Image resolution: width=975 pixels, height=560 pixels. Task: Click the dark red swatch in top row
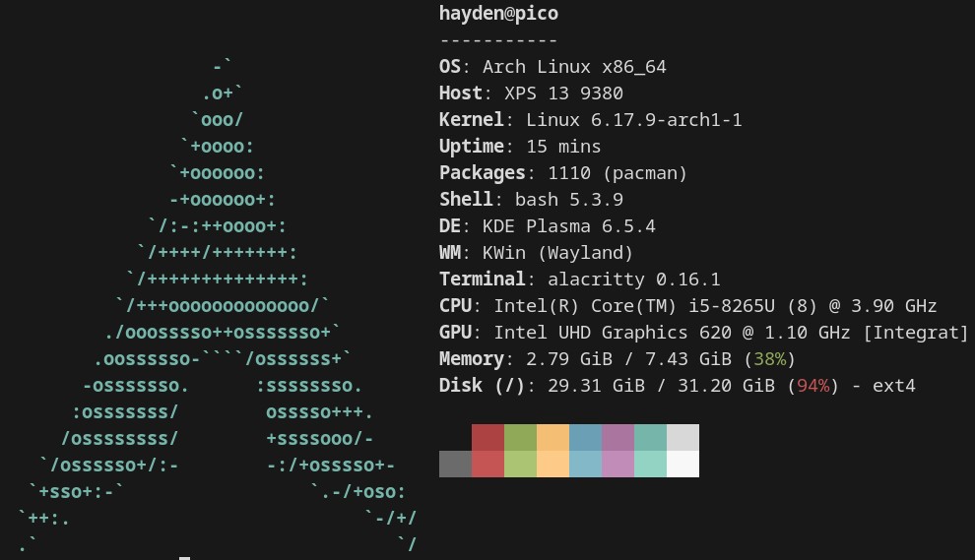[x=487, y=437]
